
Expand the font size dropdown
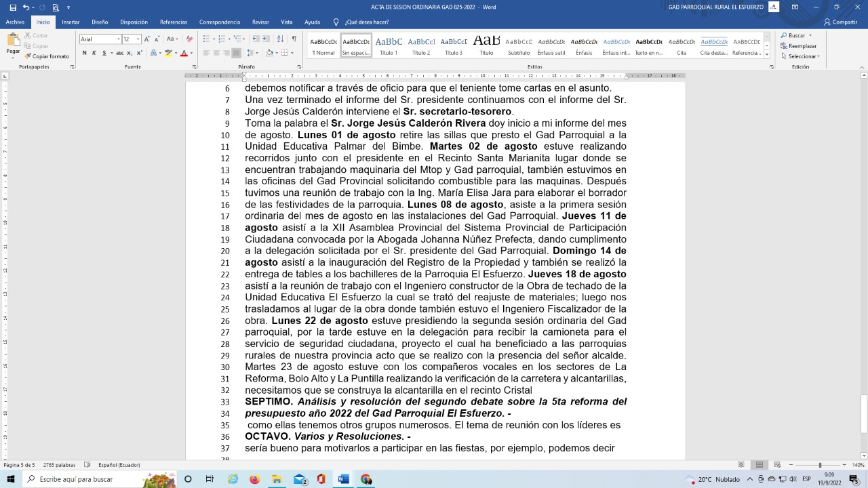click(138, 39)
